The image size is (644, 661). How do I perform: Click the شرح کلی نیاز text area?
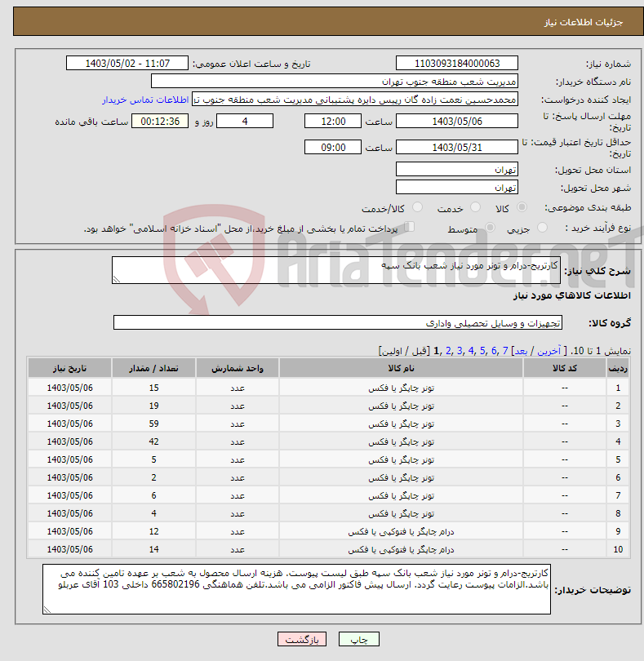(x=336, y=270)
